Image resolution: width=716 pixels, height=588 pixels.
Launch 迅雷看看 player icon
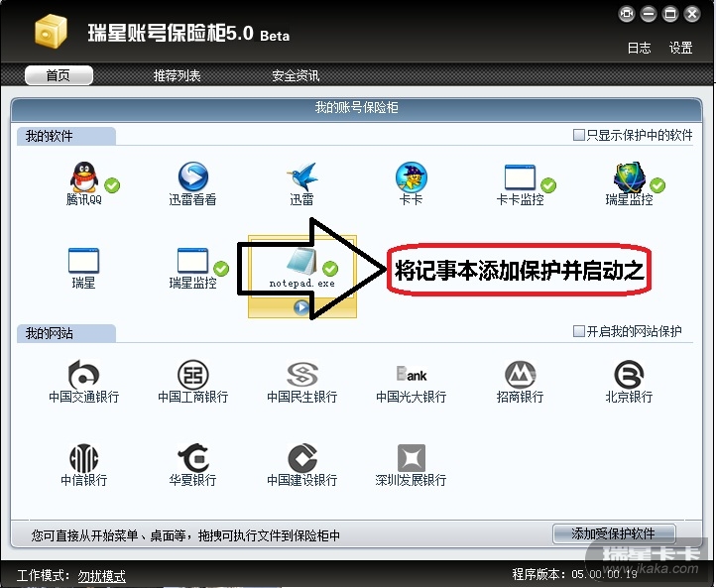coord(192,176)
